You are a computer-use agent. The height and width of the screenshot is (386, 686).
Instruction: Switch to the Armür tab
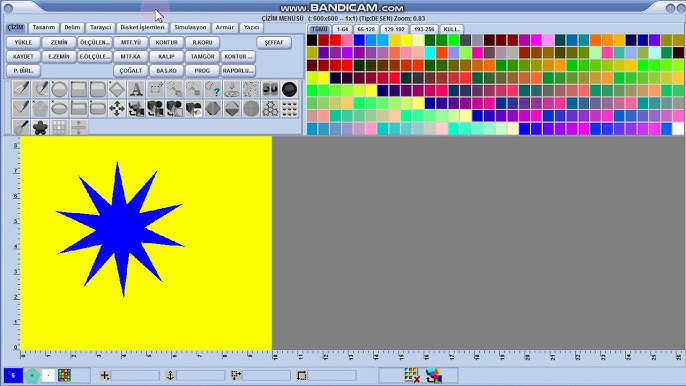tap(224, 28)
